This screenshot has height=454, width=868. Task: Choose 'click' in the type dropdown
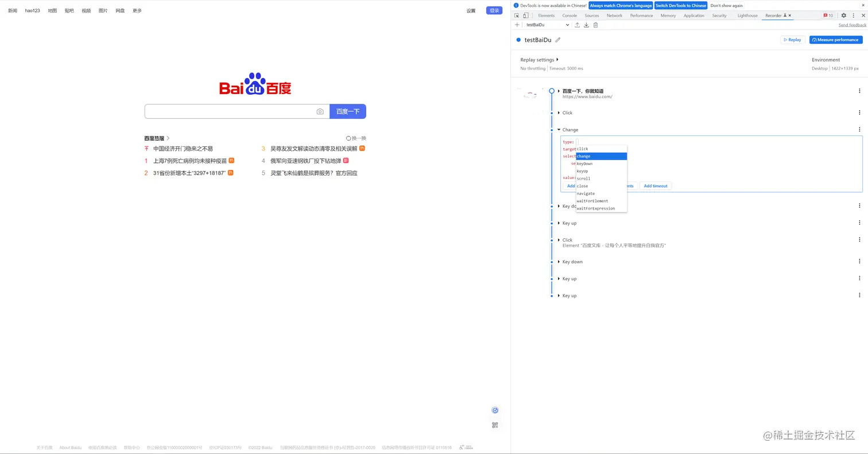tap(601, 149)
